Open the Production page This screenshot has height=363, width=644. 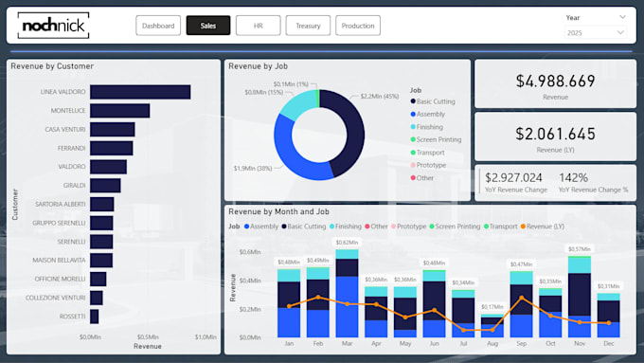pyautogui.click(x=358, y=26)
